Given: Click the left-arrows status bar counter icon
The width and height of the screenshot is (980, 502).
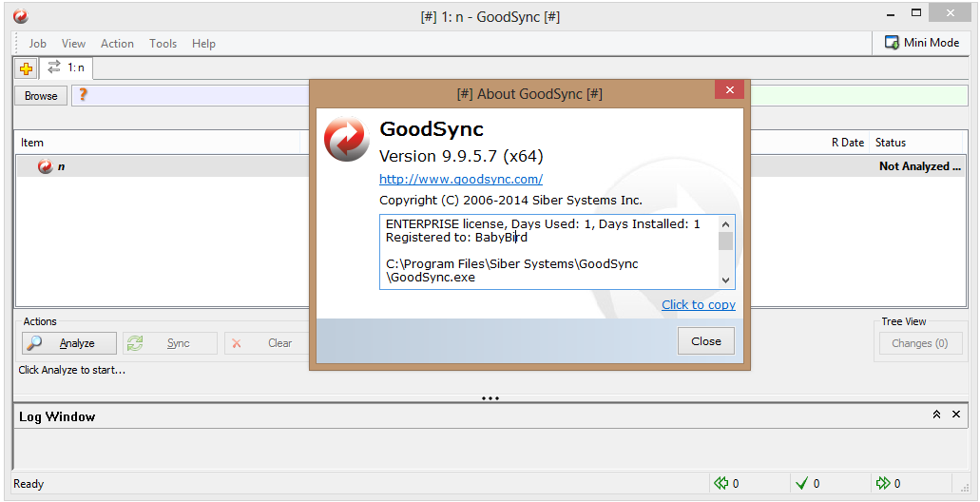Looking at the screenshot, I should (x=721, y=483).
